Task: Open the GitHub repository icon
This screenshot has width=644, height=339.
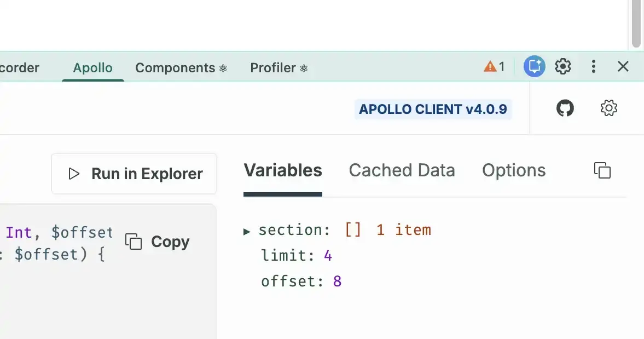Action: tap(565, 108)
